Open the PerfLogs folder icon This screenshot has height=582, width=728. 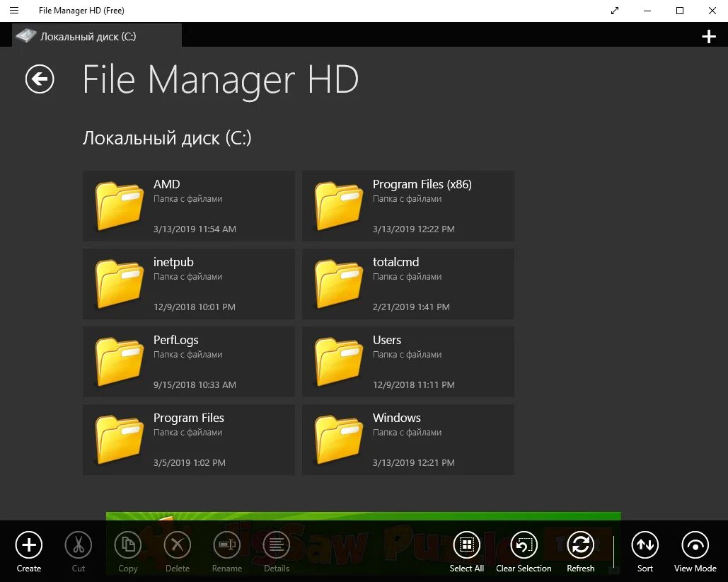pyautogui.click(x=120, y=362)
